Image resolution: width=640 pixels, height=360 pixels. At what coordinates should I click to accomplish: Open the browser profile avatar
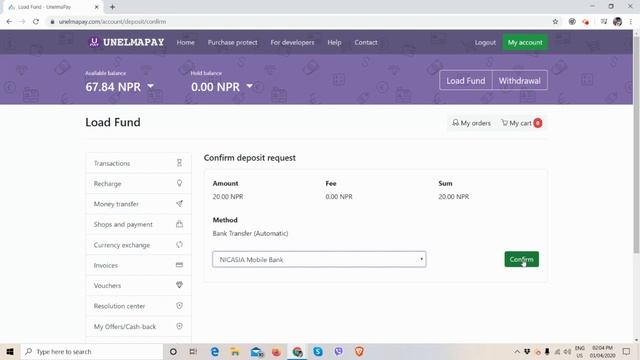(x=617, y=22)
